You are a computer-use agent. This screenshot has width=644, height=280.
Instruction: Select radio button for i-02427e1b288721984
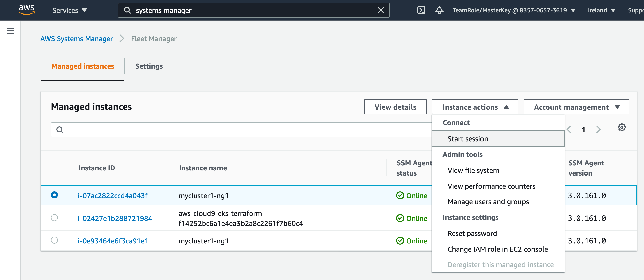tap(54, 218)
